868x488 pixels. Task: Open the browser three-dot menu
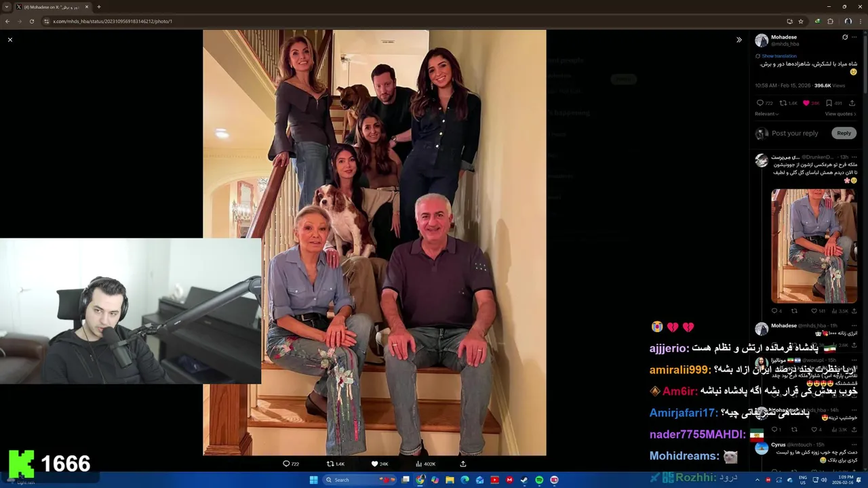point(861,21)
